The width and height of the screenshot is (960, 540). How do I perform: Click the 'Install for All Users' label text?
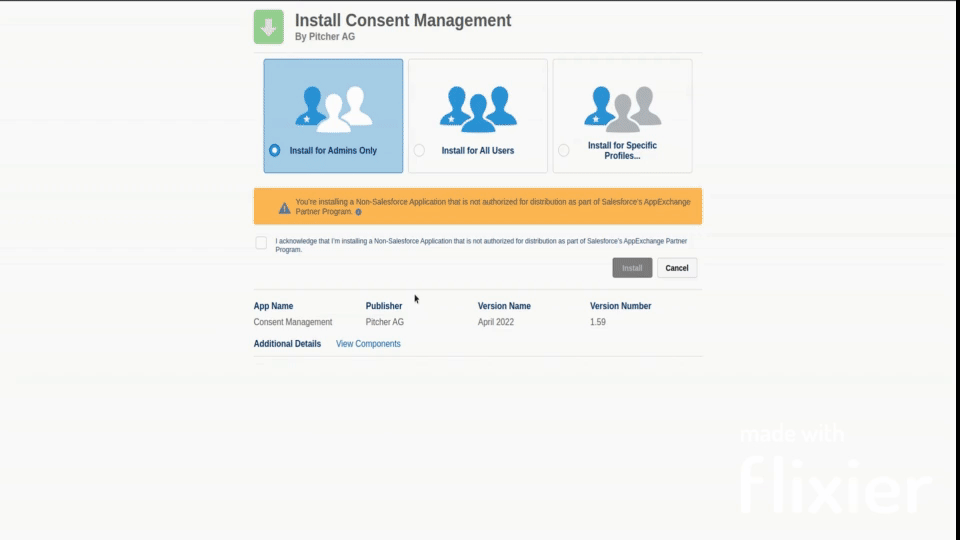pyautogui.click(x=477, y=151)
